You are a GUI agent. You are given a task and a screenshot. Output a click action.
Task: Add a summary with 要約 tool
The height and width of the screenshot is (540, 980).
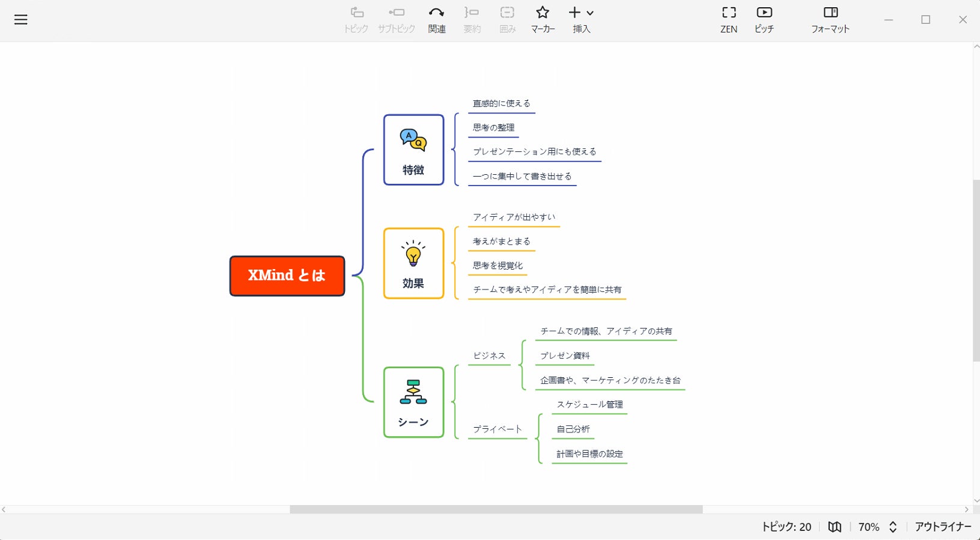(x=472, y=20)
